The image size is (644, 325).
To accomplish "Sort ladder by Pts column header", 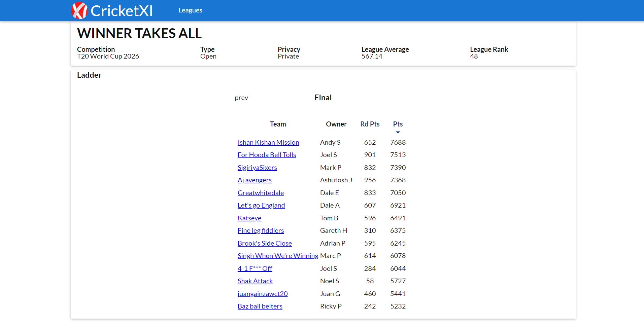I will tap(398, 124).
